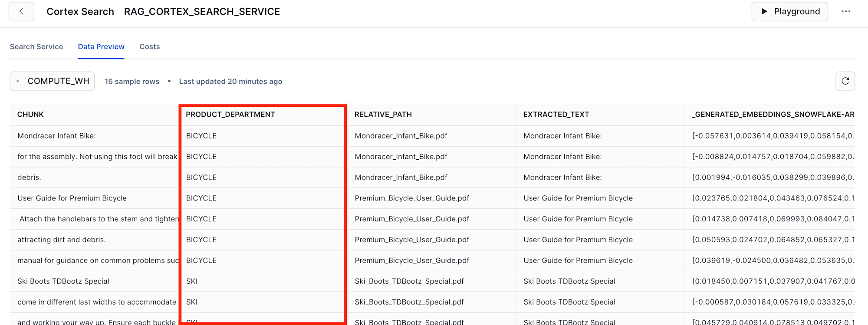Click the RELATIVE_PATH column header
This screenshot has height=325, width=868.
click(383, 115)
